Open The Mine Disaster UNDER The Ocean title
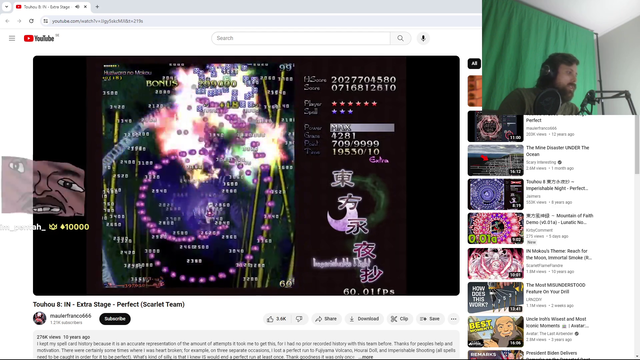 [x=557, y=151]
